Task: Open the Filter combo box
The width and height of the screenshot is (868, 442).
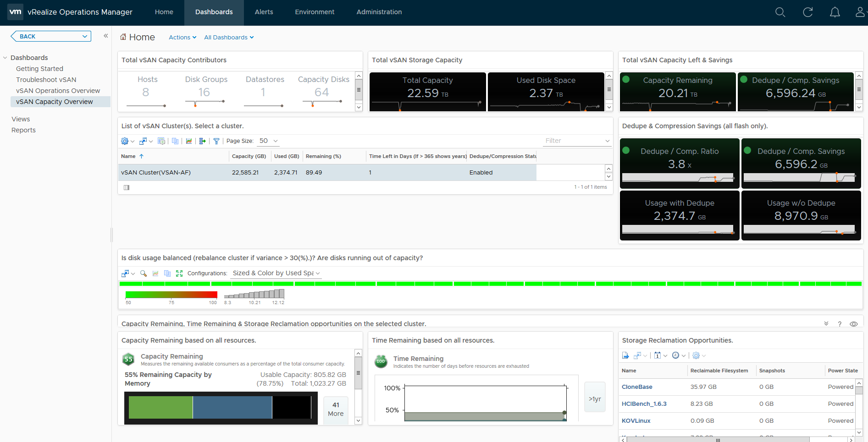Action: click(x=577, y=141)
